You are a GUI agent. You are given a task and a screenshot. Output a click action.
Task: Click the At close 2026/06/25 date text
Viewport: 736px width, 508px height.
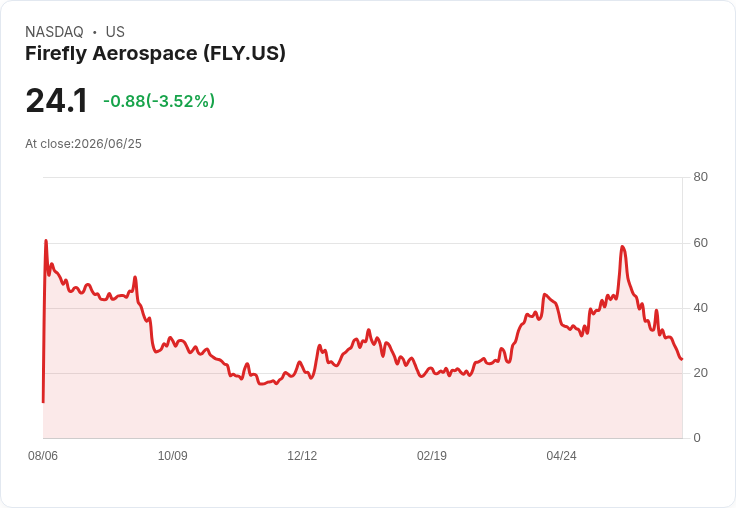click(84, 144)
